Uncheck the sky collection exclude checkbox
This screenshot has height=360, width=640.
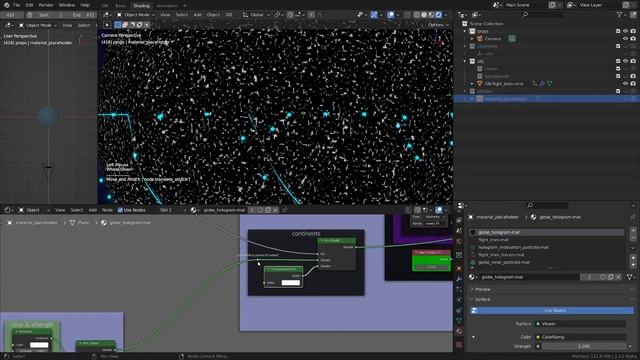point(618,61)
